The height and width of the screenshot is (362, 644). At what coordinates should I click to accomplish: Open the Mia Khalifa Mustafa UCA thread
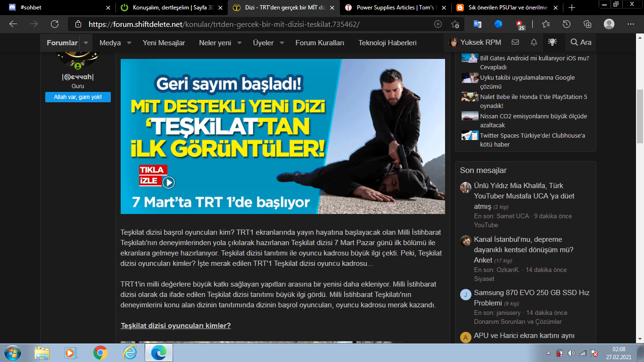tap(524, 196)
